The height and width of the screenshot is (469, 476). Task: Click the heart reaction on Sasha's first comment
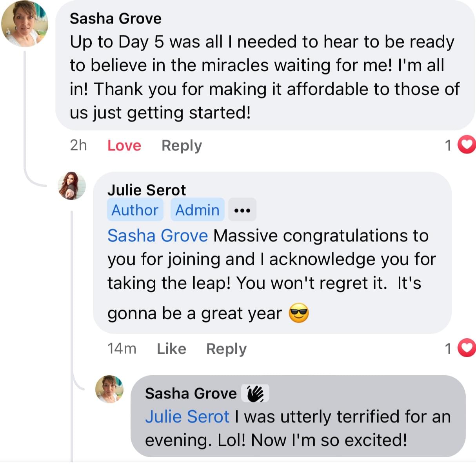467,145
